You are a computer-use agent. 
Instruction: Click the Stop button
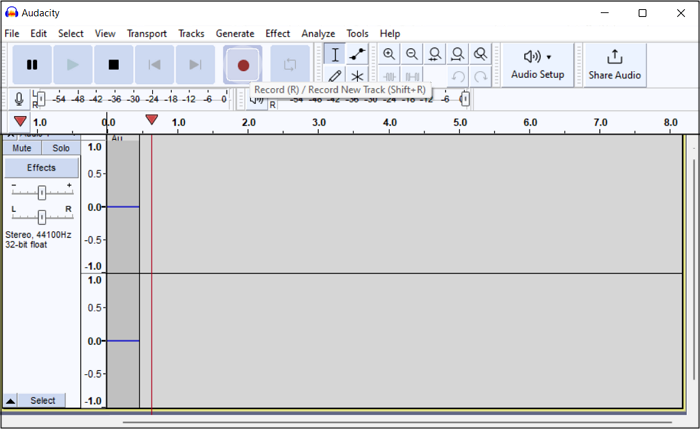(x=113, y=65)
